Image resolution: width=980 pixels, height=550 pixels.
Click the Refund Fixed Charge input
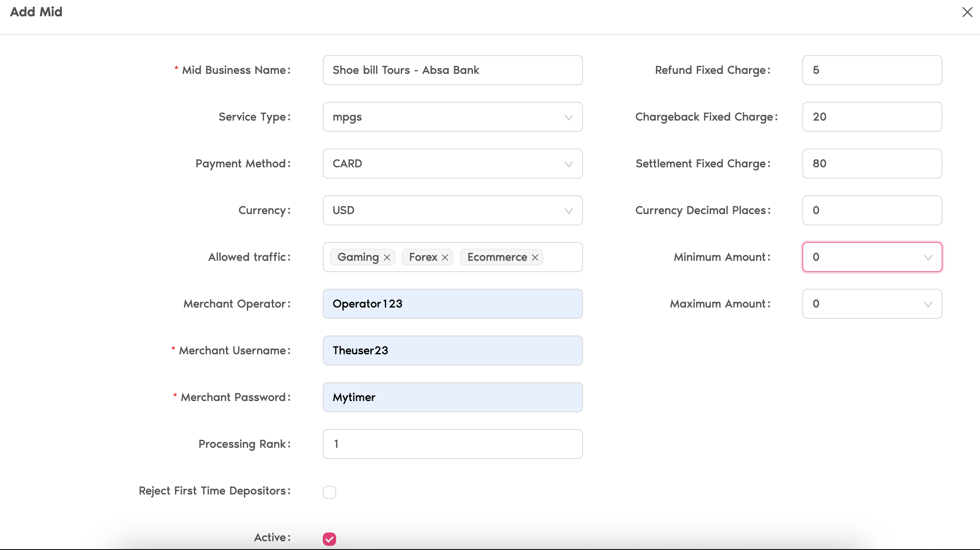872,70
